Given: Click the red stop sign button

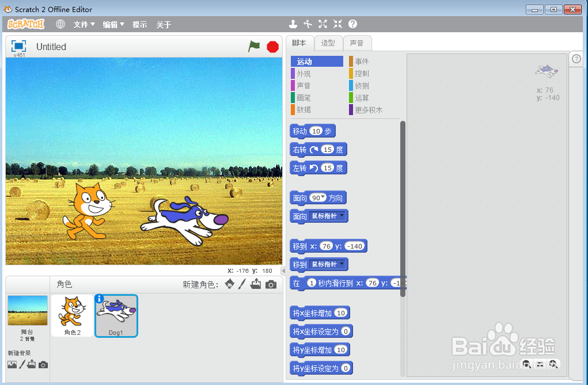Looking at the screenshot, I should [x=272, y=47].
